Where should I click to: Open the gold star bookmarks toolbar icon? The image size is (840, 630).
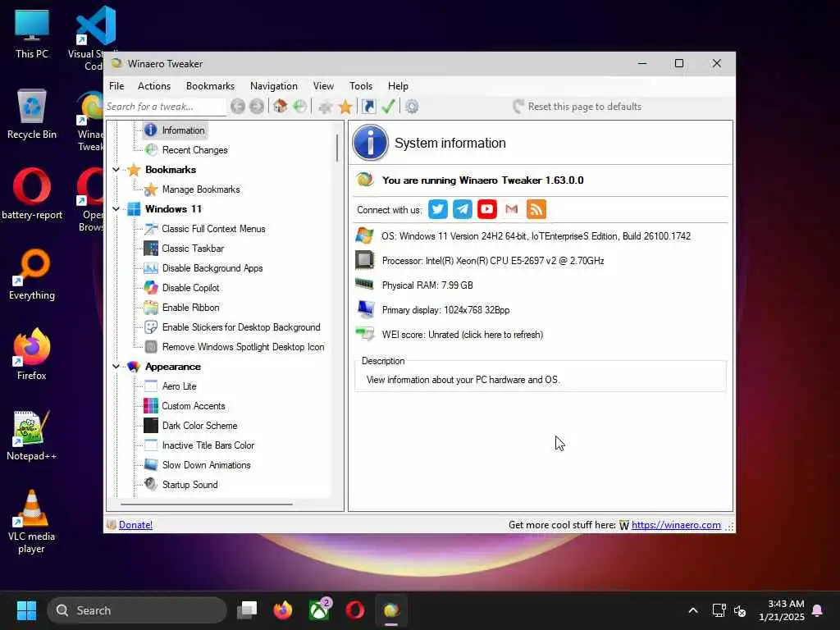point(345,107)
